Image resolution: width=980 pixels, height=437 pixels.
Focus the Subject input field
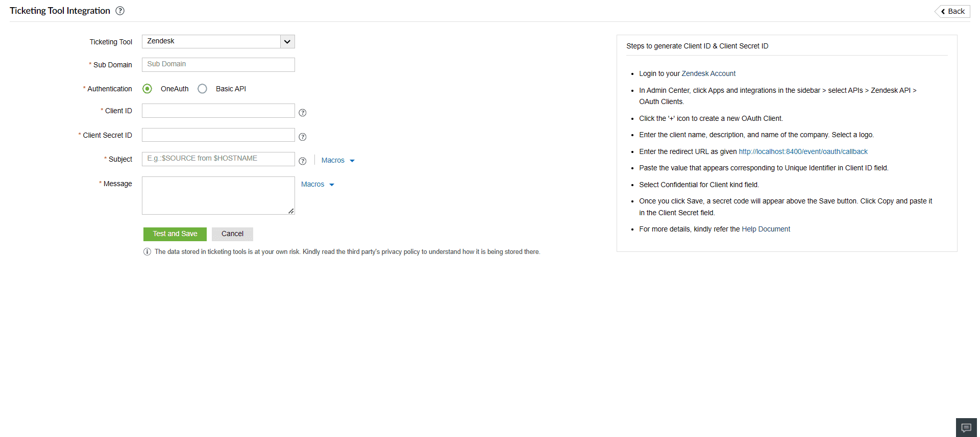(x=218, y=159)
